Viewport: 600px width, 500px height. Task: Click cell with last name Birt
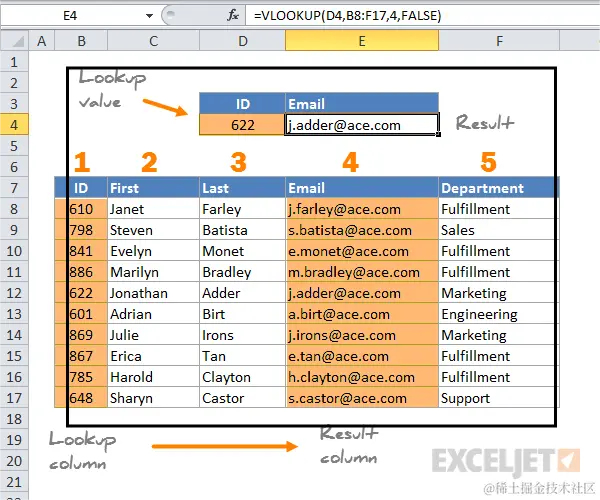[242, 314]
